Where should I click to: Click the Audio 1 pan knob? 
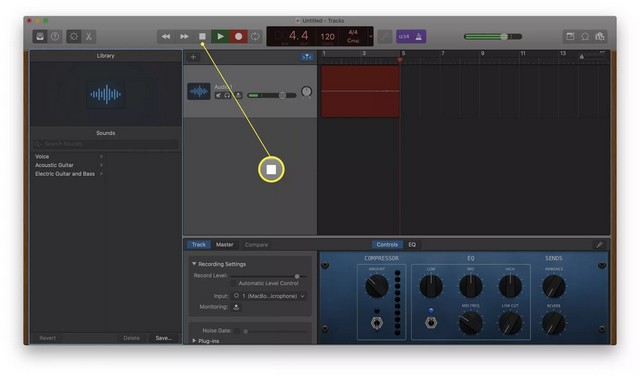pyautogui.click(x=307, y=92)
